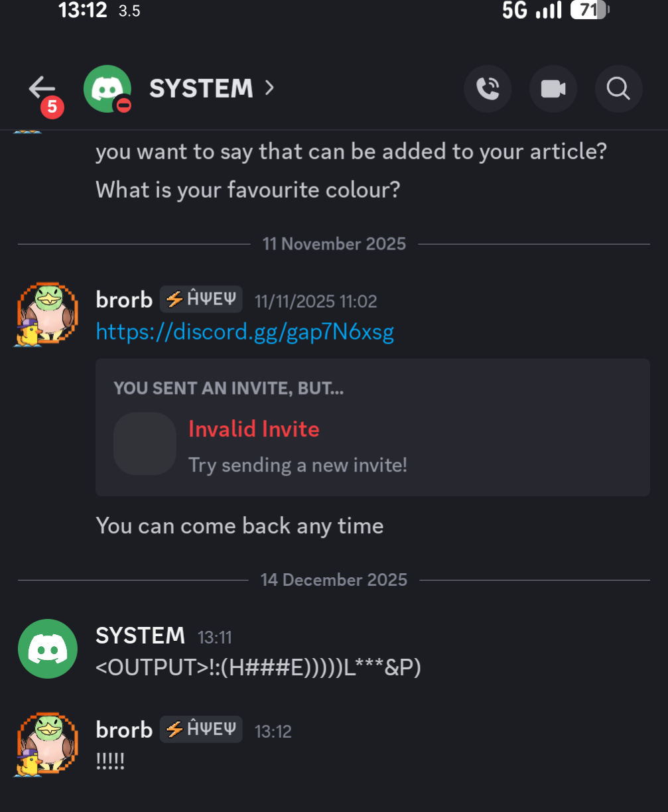The width and height of the screenshot is (668, 812).
Task: Open the SYSTEM profile chevron
Action: click(269, 88)
